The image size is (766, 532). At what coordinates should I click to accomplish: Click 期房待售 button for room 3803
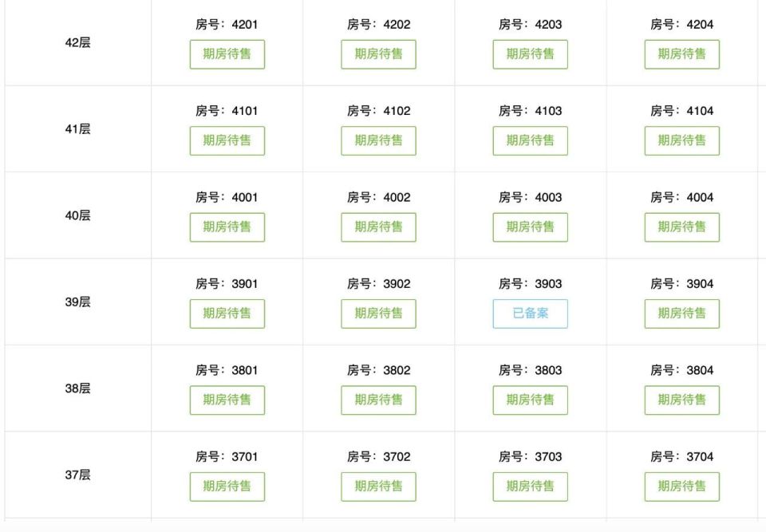point(530,400)
